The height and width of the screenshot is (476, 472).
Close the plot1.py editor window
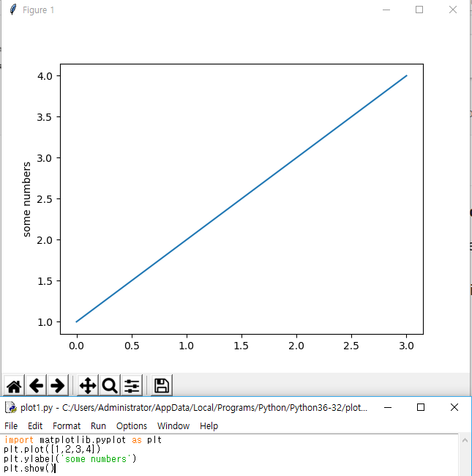(454, 407)
